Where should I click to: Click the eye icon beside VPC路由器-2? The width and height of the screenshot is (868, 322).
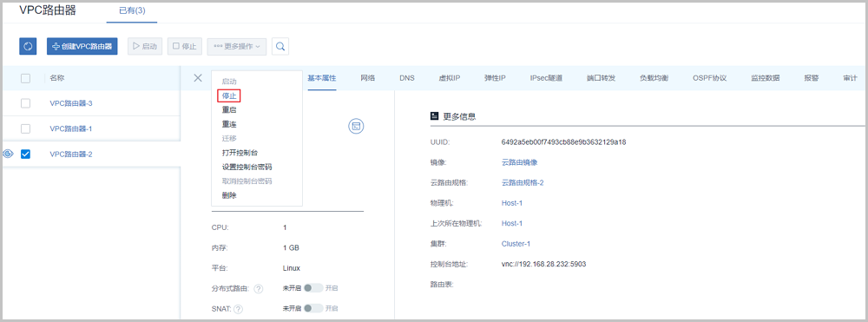click(x=9, y=154)
